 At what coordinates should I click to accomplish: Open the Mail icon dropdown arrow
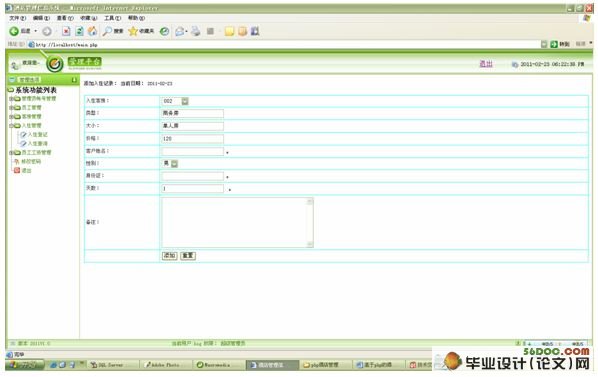[186, 31]
